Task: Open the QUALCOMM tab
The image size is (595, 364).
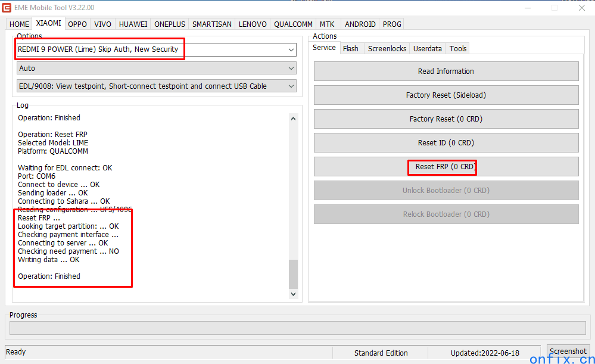Action: pyautogui.click(x=293, y=24)
